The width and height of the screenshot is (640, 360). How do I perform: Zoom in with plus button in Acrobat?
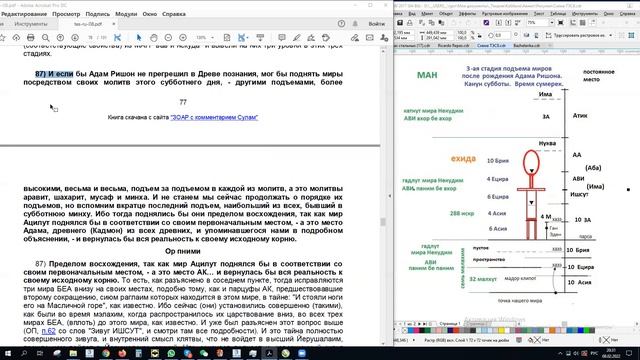(183, 38)
